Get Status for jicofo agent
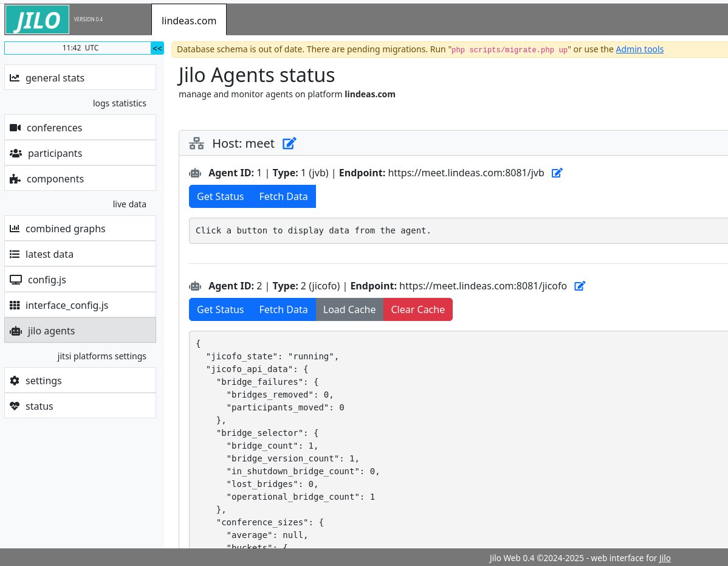Image resolution: width=728 pixels, height=566 pixels. coord(220,309)
